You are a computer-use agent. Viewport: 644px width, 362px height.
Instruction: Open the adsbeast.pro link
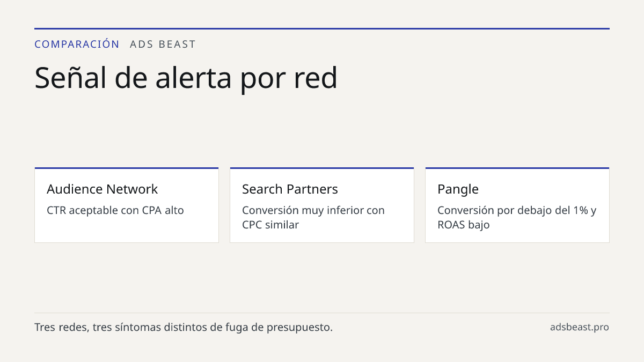point(579,327)
